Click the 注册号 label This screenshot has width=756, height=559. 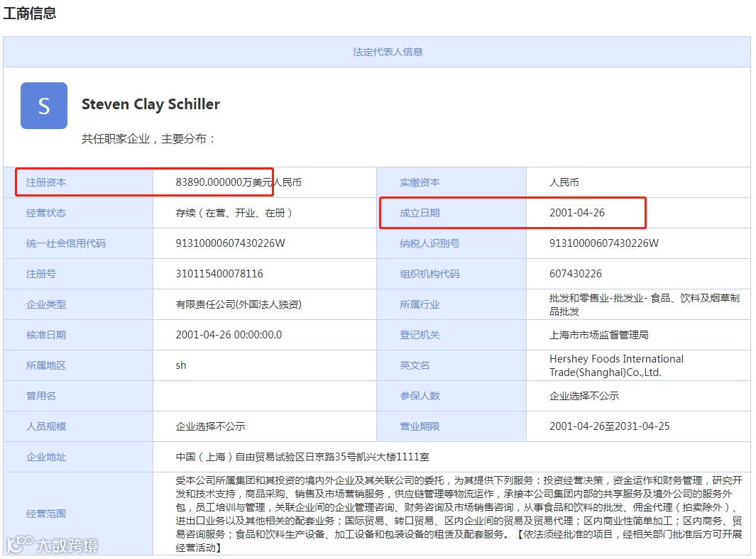[41, 275]
